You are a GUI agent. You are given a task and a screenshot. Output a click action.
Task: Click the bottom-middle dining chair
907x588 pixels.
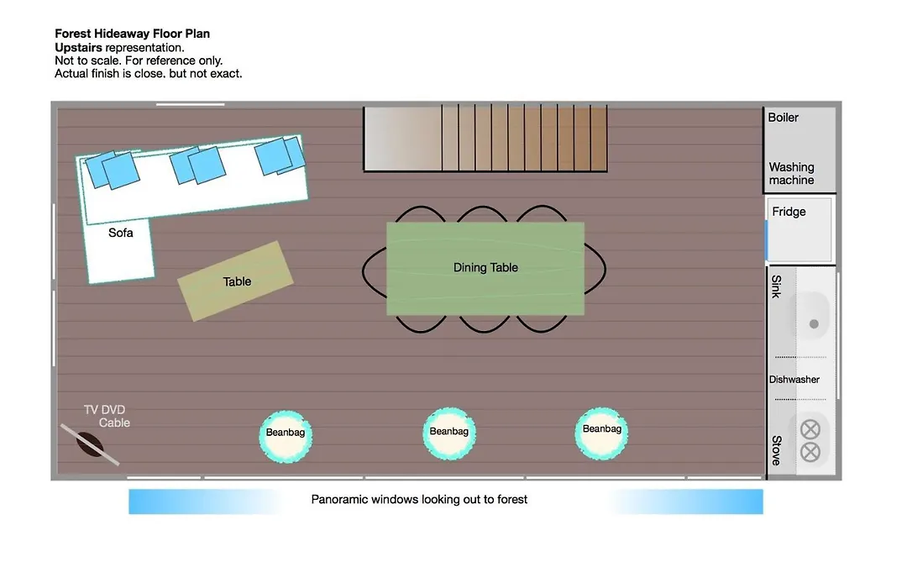[484, 324]
